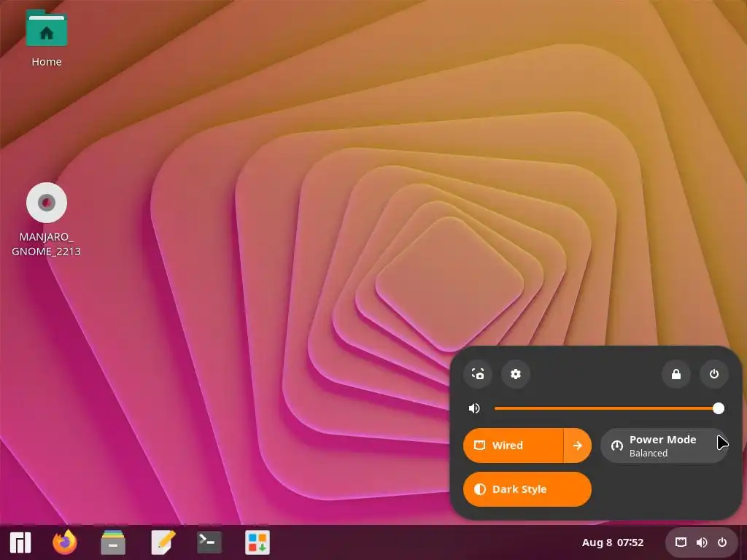Screen dimensions: 747x560
Task: Click the volume icon in system tray
Action: (x=702, y=542)
